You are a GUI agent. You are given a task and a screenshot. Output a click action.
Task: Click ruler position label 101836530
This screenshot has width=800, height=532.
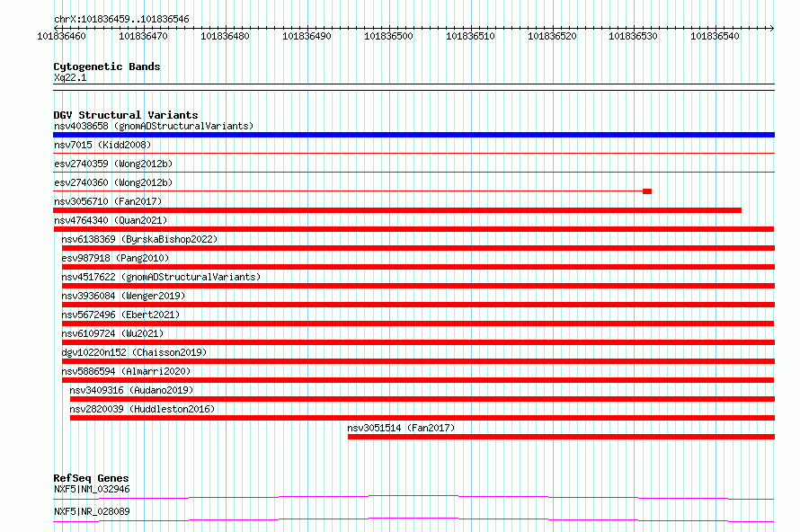(x=633, y=36)
